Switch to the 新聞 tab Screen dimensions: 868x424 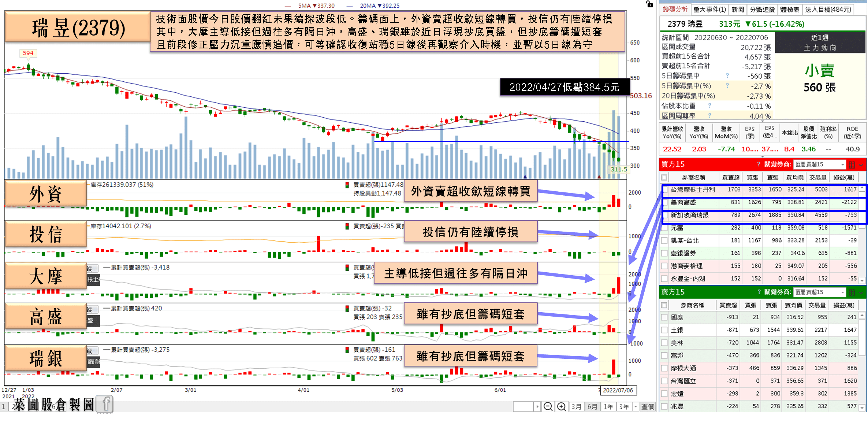[x=738, y=10]
